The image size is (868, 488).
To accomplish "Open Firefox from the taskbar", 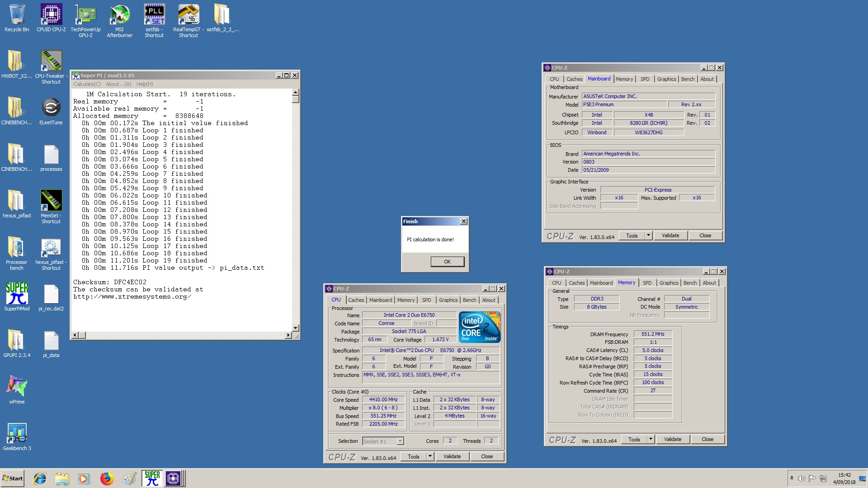I will [x=107, y=479].
